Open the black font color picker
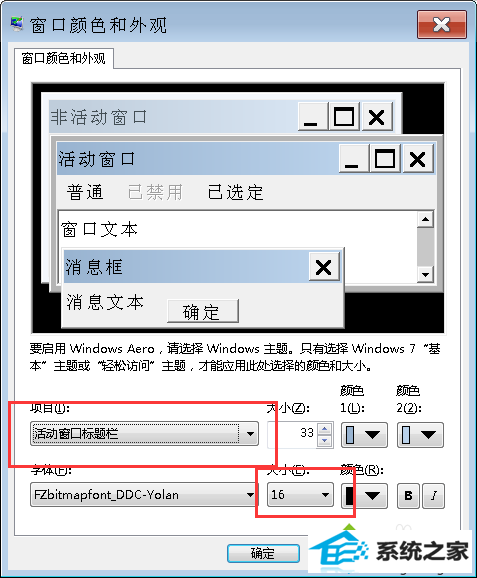The width and height of the screenshot is (477, 578). (364, 496)
